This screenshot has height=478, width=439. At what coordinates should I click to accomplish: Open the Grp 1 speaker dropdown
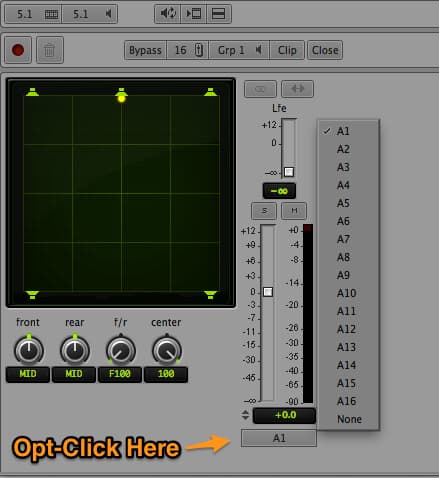pos(239,50)
